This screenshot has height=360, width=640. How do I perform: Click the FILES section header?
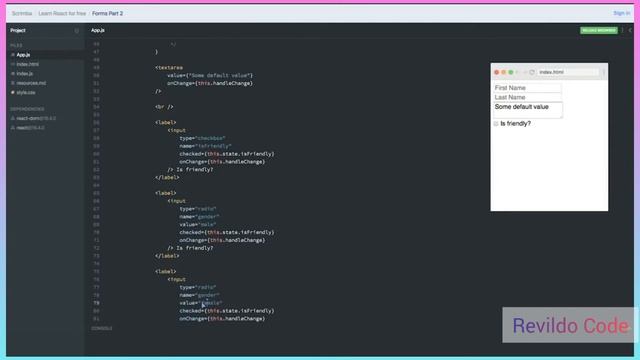[16, 45]
